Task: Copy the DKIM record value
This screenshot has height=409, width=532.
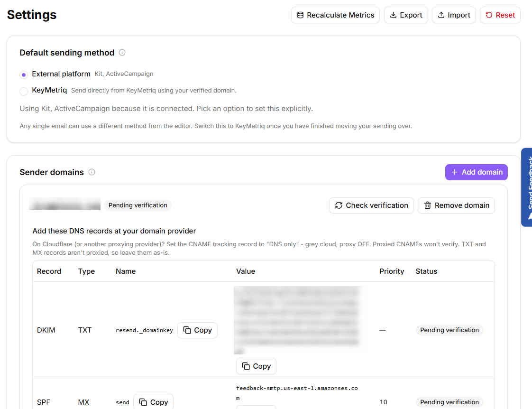Action: click(256, 366)
